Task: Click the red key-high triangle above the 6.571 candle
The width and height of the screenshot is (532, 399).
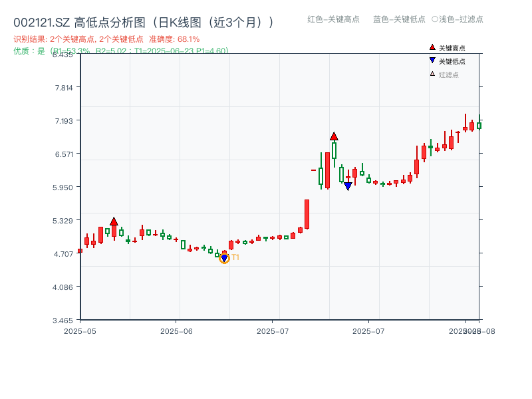Action: click(x=334, y=136)
